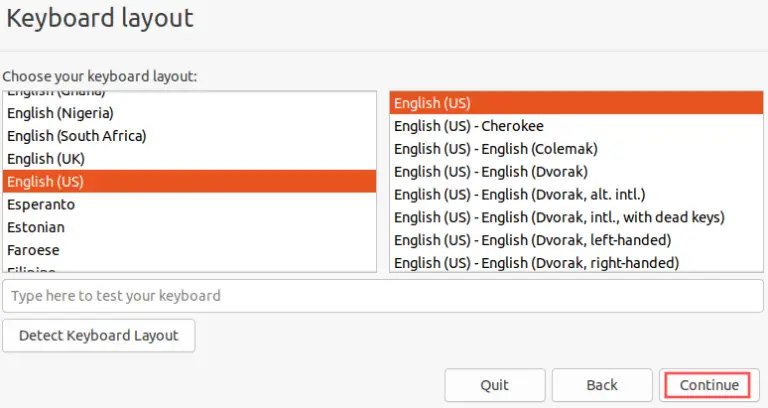Select English (Nigeria) in language list
The width and height of the screenshot is (768, 408).
click(189, 113)
